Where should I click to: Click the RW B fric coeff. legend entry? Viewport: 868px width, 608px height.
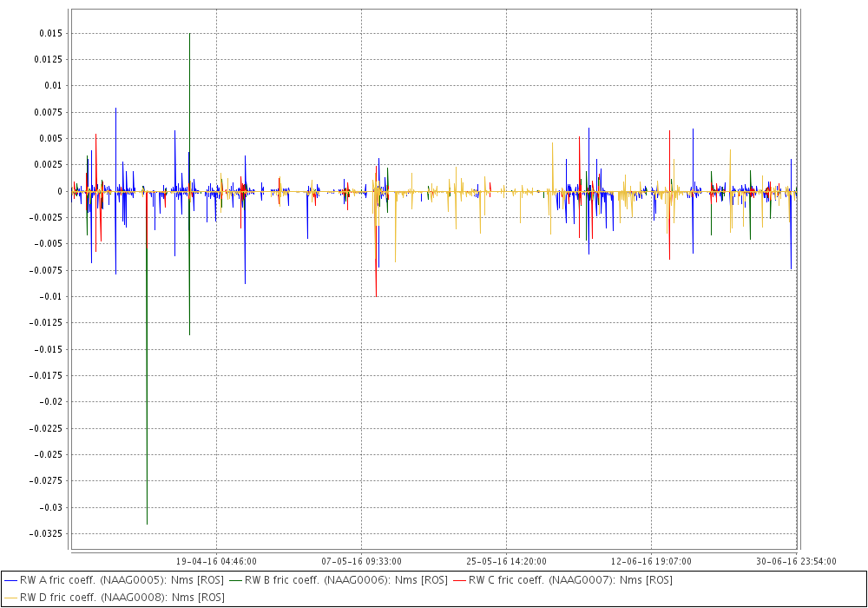pyautogui.click(x=339, y=580)
